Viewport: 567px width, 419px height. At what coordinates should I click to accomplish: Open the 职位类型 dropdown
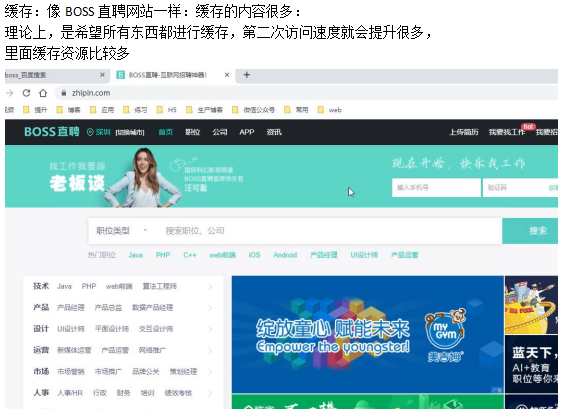point(122,231)
